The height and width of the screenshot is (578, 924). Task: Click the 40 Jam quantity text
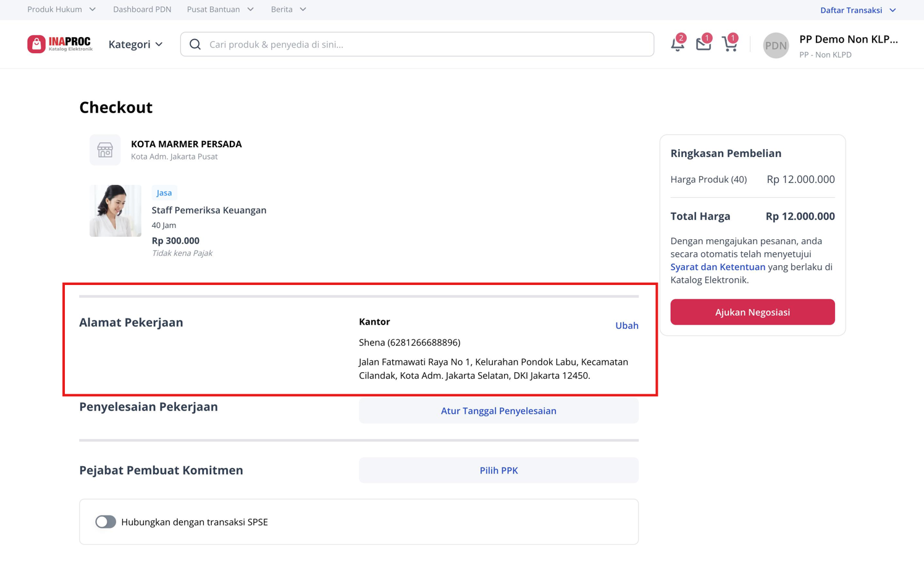click(164, 225)
